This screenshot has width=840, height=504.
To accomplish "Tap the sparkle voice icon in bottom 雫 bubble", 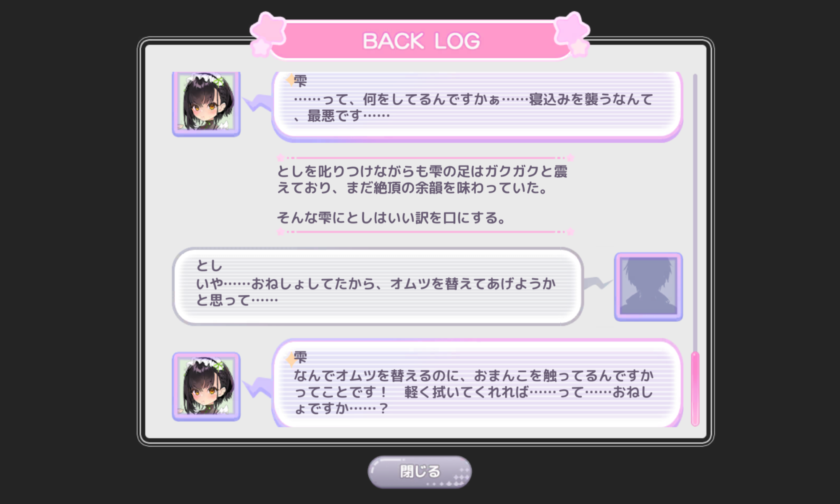I will [290, 360].
